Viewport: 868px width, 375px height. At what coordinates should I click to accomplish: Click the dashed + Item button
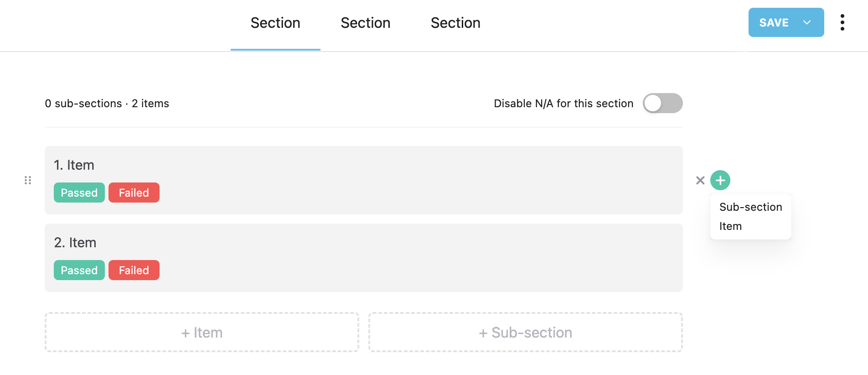201,332
